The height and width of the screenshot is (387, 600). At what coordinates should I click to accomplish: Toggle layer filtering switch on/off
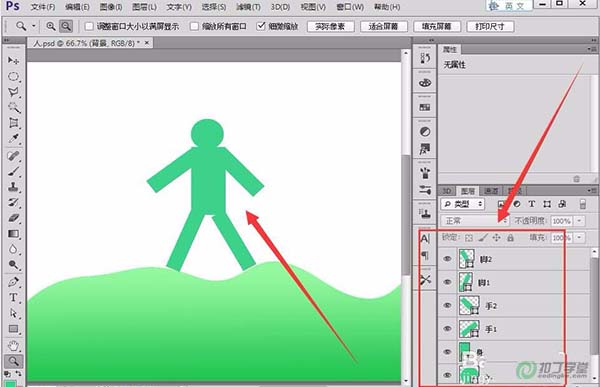pyautogui.click(x=582, y=204)
